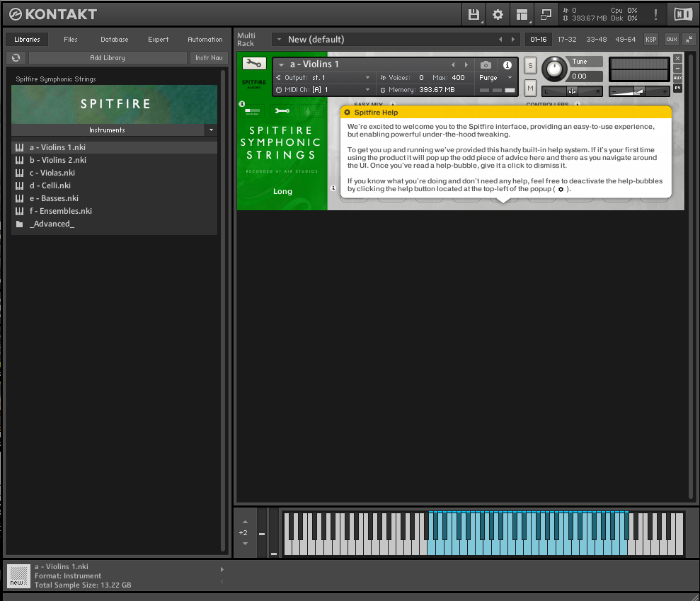Open b - Violins 2.nki

click(x=114, y=160)
